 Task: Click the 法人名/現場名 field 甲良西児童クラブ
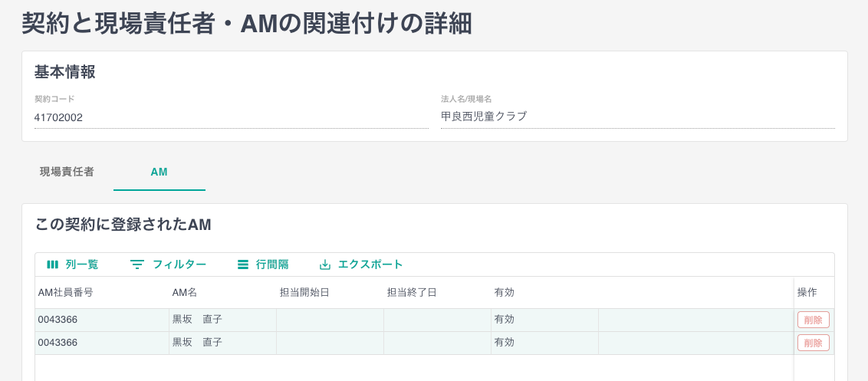click(636, 117)
